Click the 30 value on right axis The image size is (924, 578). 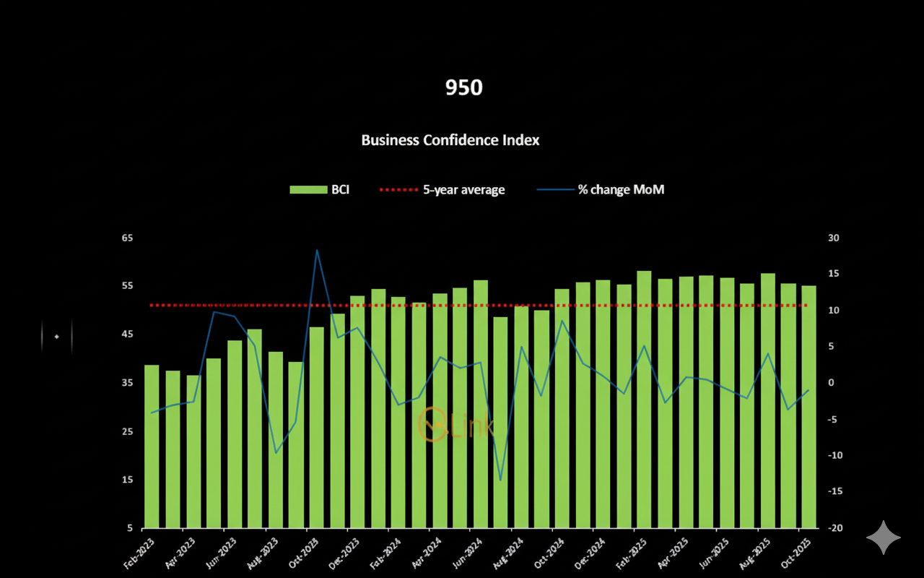[834, 238]
